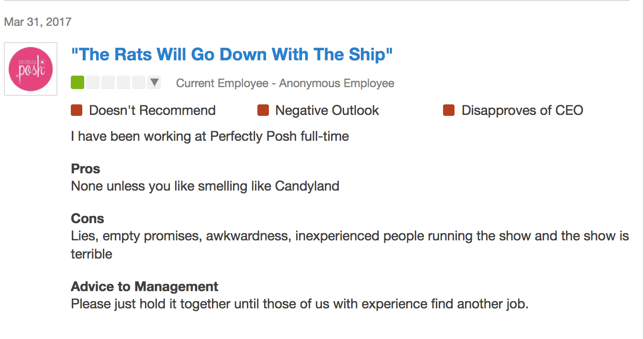644x339 pixels.
Task: Expand the star rating breakdown arrow
Action: click(154, 83)
